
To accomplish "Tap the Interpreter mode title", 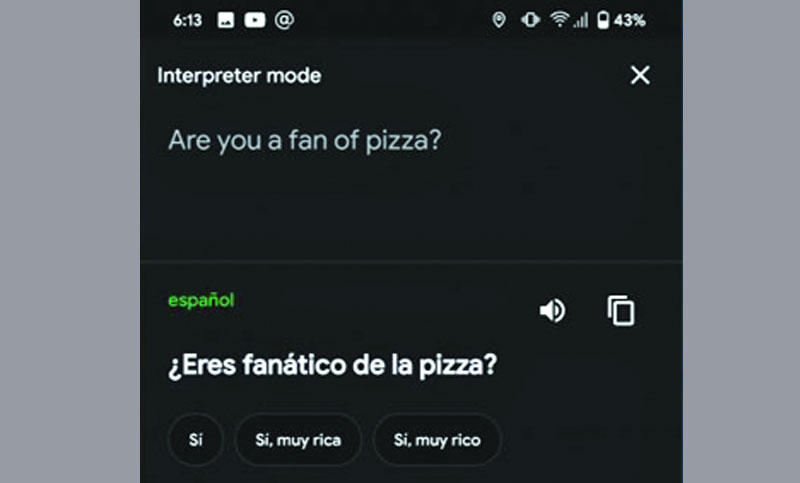I will [x=239, y=75].
